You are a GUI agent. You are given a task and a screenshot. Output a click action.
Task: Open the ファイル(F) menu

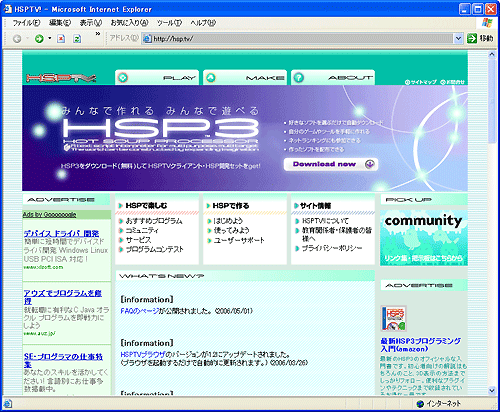pos(26,23)
